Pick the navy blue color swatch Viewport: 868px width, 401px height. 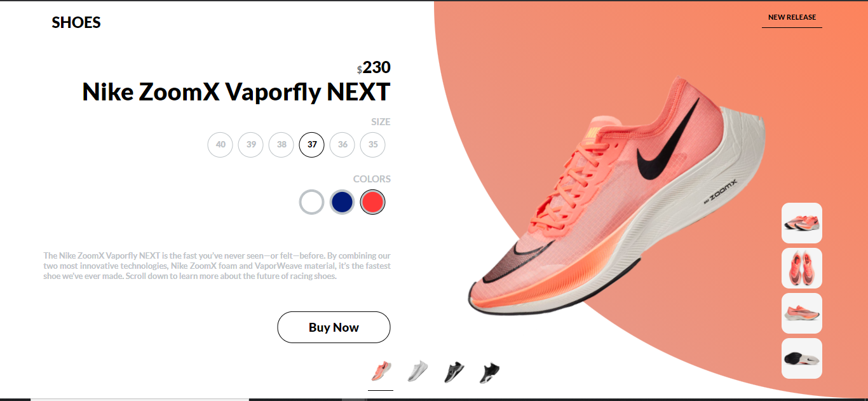point(342,202)
